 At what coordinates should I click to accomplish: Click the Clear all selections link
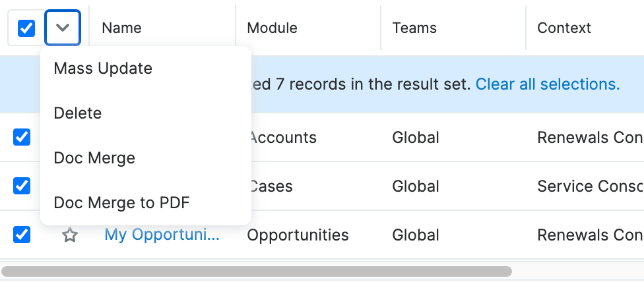pos(547,84)
